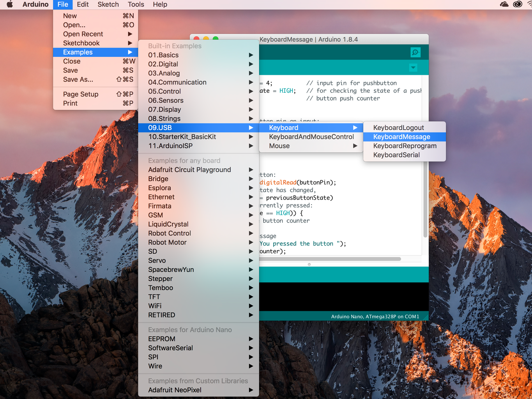Viewport: 532px width, 399px height.
Task: Click the editor's horizontal scrollbar
Action: (330, 259)
